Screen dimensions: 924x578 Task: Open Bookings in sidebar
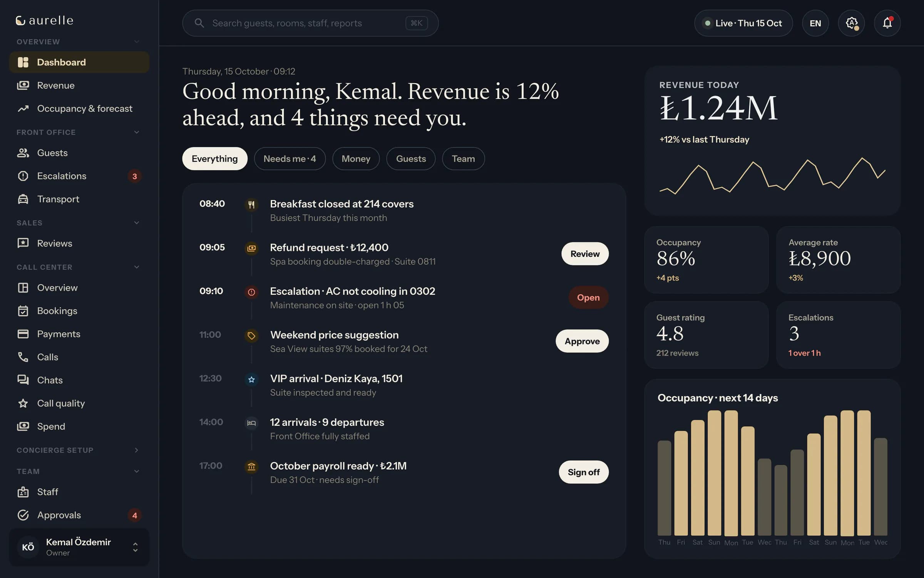click(79, 311)
